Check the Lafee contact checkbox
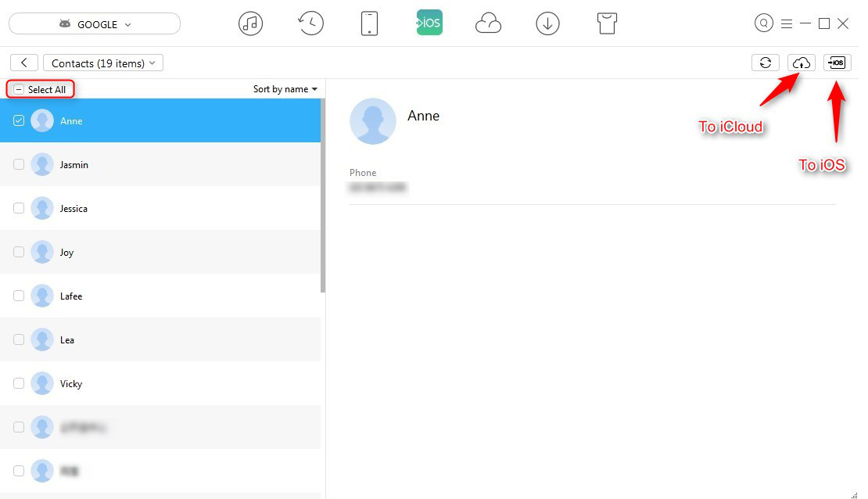The width and height of the screenshot is (868, 499). [x=19, y=296]
